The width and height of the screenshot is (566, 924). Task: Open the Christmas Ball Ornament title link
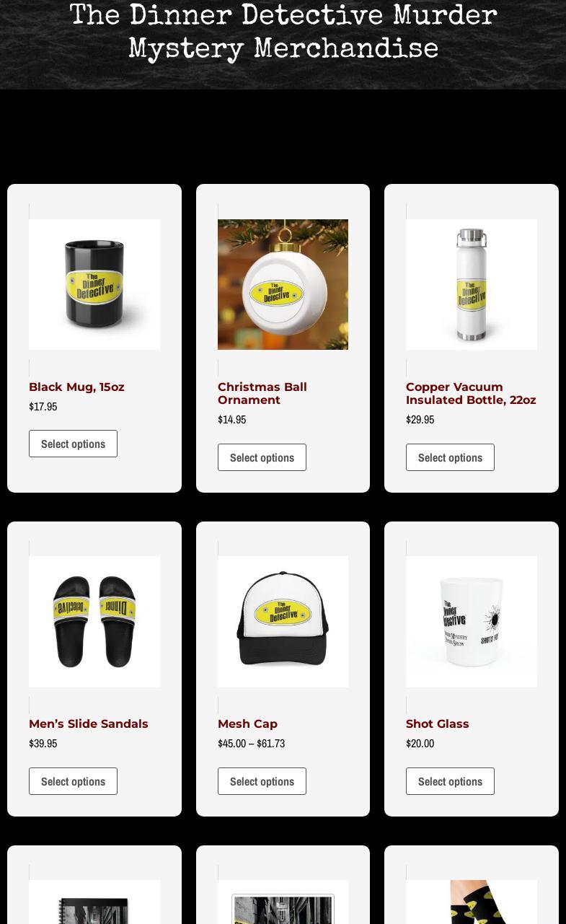[262, 394]
